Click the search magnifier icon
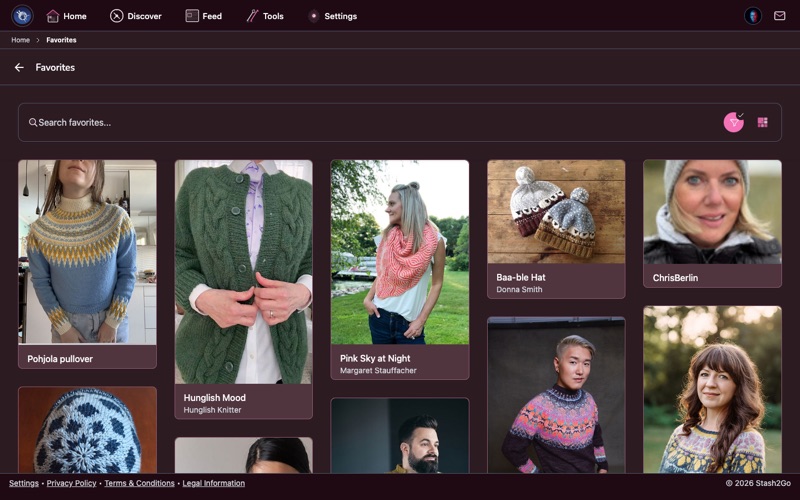Viewport: 800px width, 500px height. [x=33, y=122]
